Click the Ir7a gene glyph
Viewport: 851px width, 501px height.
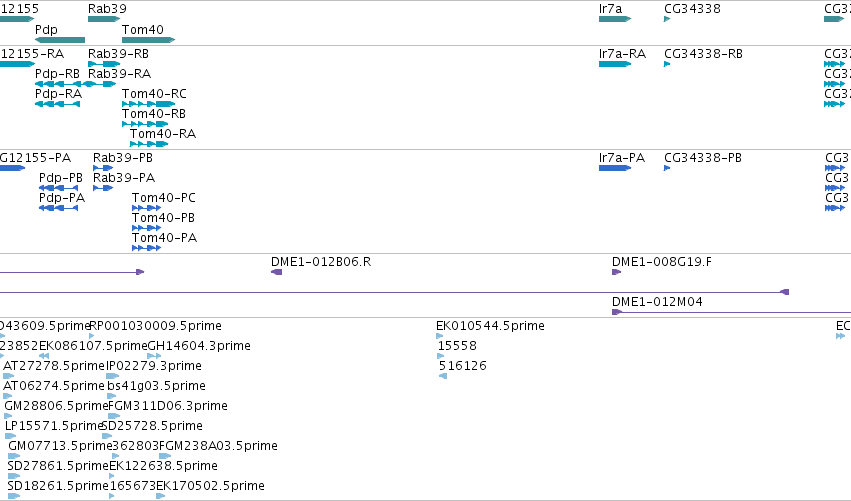(615, 19)
